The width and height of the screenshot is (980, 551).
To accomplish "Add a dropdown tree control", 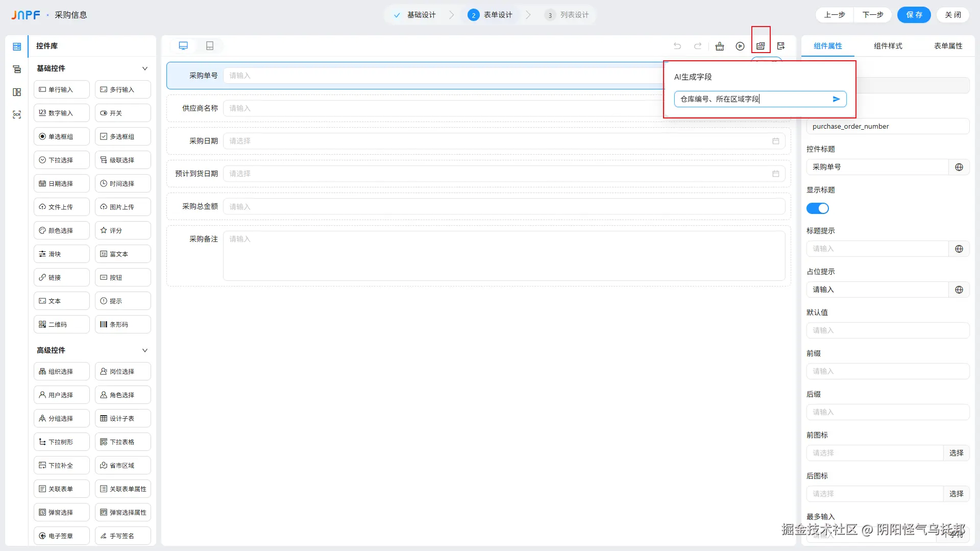I will click(62, 442).
